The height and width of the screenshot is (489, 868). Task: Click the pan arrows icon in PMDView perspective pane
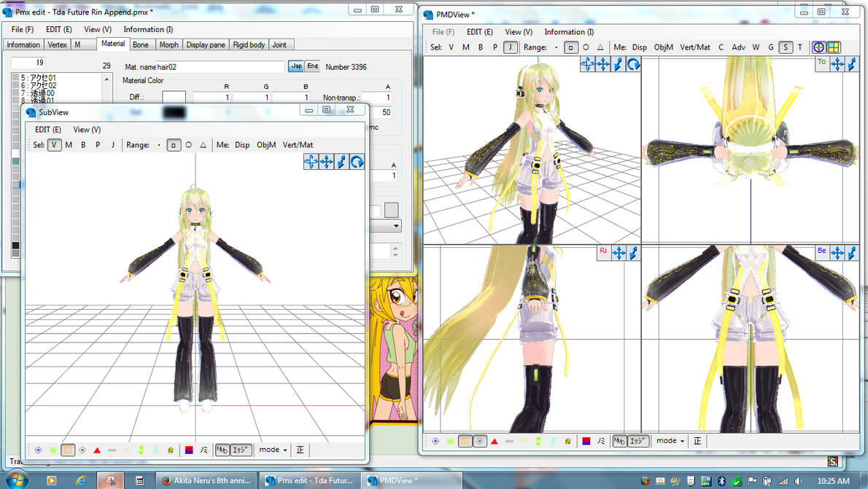tap(602, 64)
